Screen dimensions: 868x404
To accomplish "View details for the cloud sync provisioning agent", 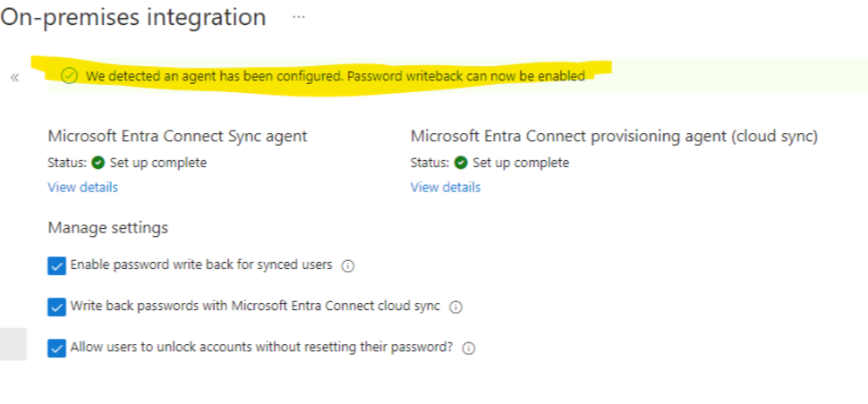I will click(446, 188).
